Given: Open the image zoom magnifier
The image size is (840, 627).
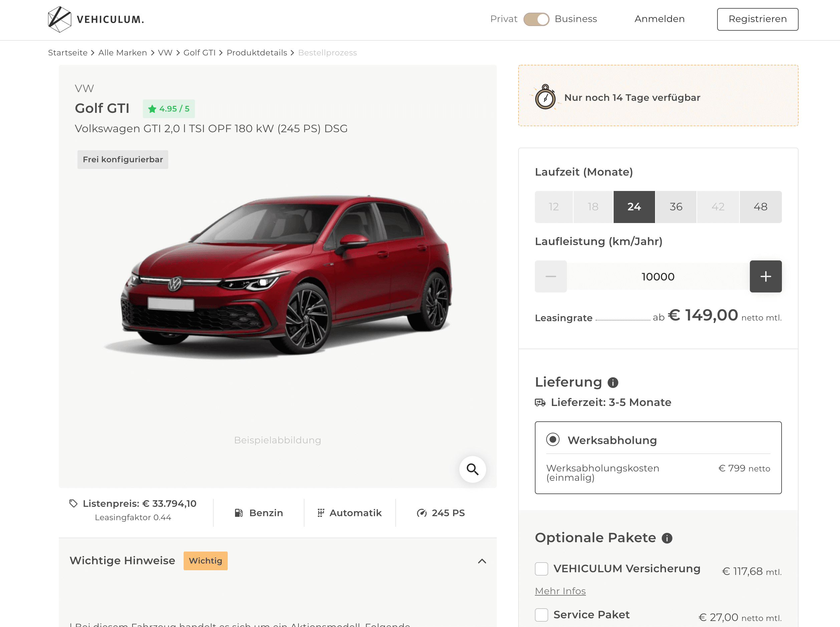Looking at the screenshot, I should coord(472,469).
